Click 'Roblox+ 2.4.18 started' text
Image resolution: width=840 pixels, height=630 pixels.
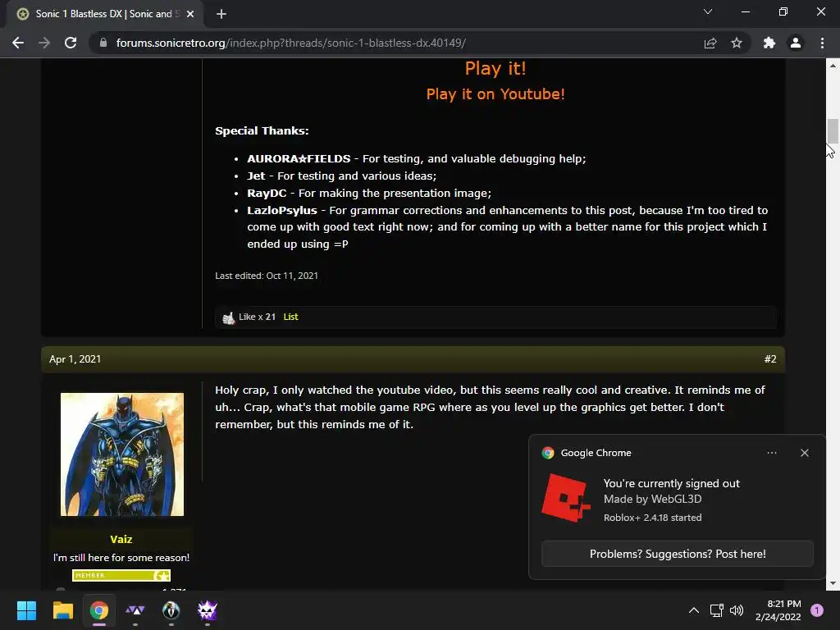(652, 518)
